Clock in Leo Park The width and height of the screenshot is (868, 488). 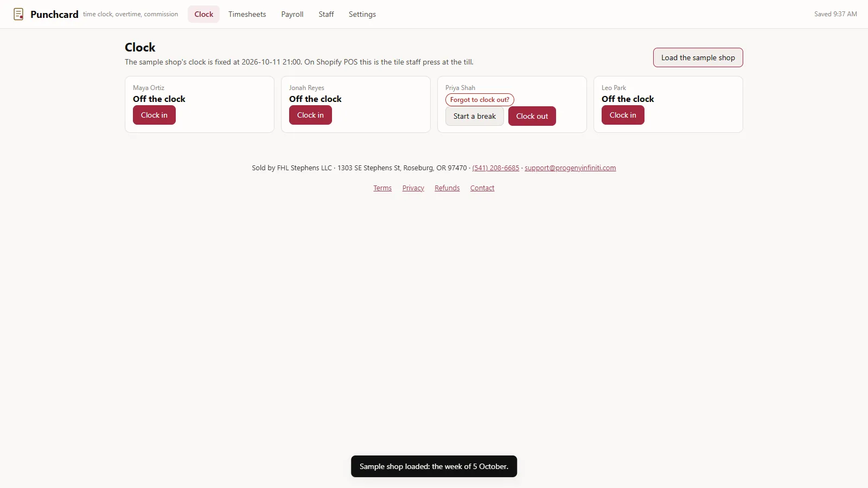tap(623, 115)
